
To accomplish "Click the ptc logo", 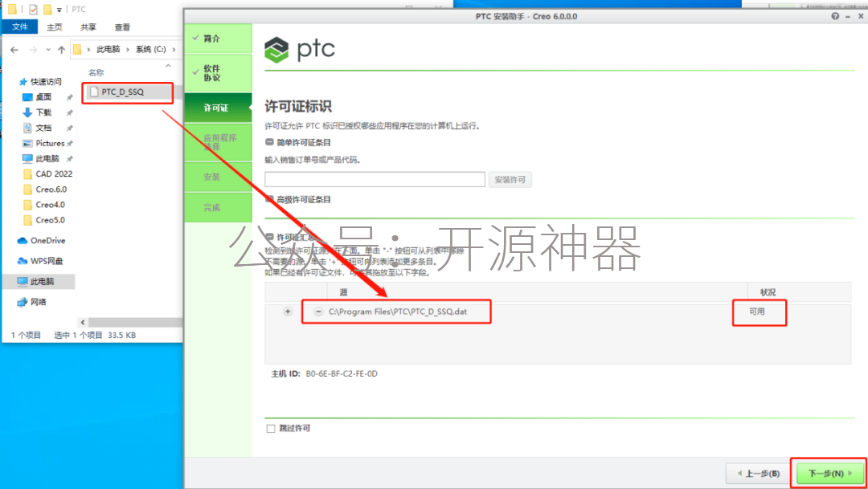I will click(300, 49).
